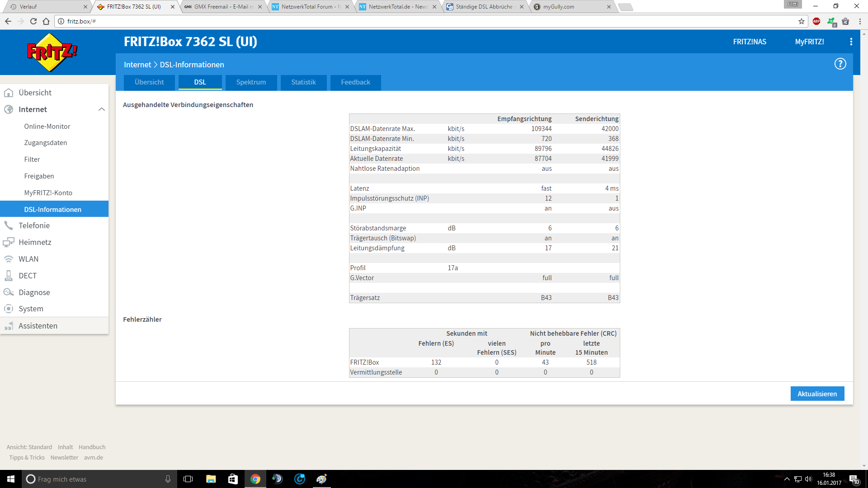Image resolution: width=868 pixels, height=488 pixels.
Task: Open DECT section in sidebar
Action: point(27,276)
